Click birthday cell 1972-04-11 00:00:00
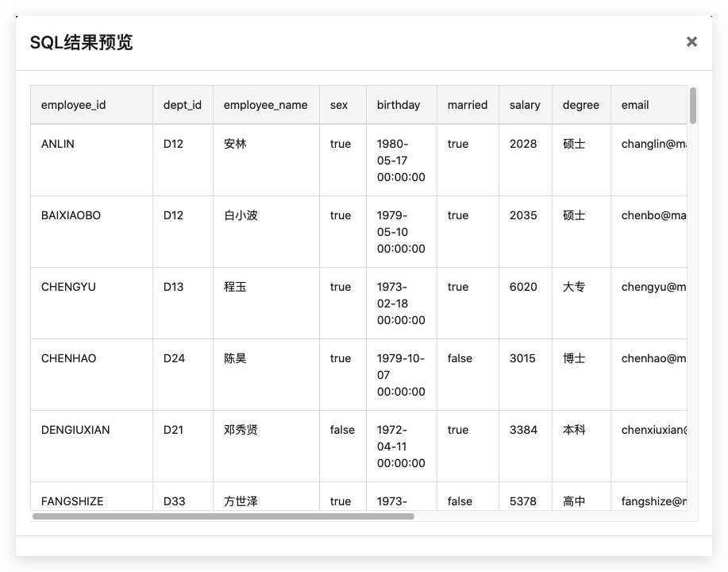Viewport: 728px width, 572px height. click(x=402, y=446)
